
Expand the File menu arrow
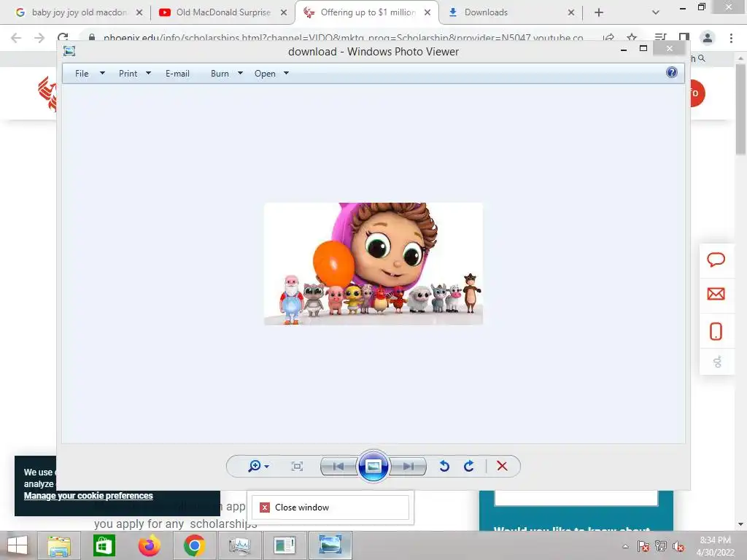(x=102, y=73)
